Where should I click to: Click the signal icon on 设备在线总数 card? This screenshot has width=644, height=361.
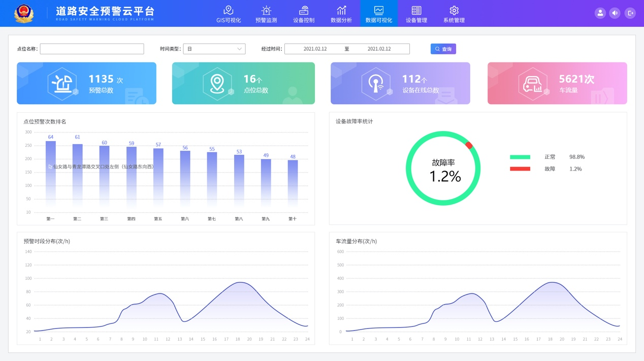[x=376, y=84]
